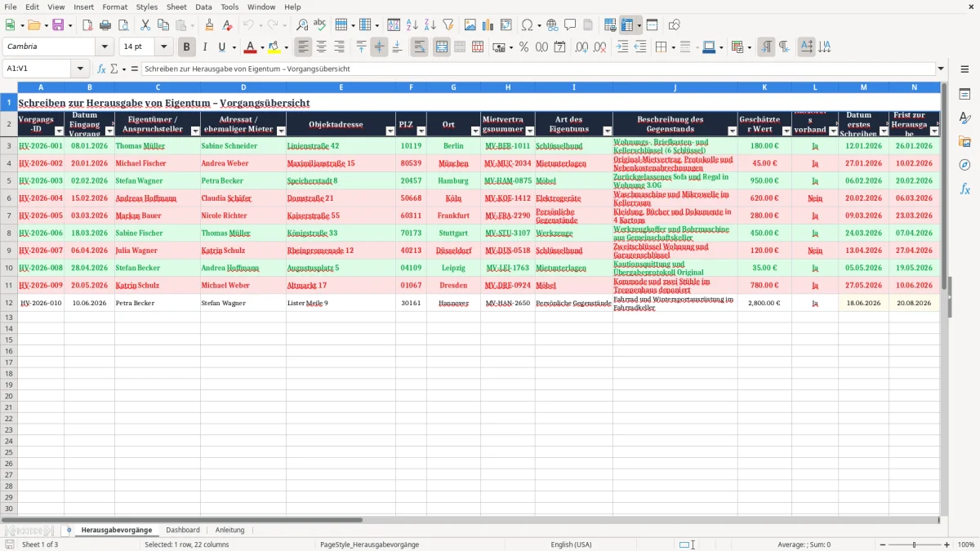Click Merge and Center Cells icon
This screenshot has height=551, width=980.
click(442, 47)
